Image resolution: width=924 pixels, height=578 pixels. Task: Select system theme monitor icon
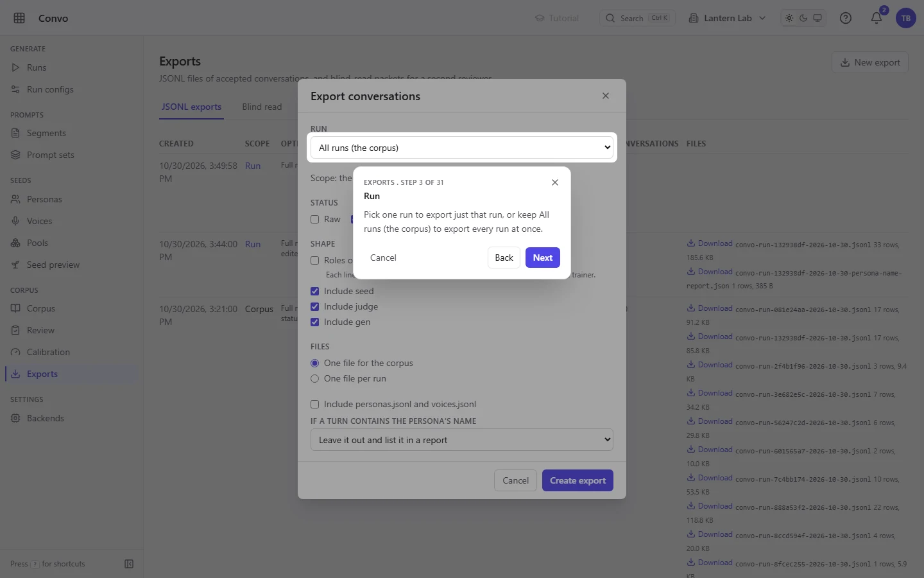(x=817, y=18)
